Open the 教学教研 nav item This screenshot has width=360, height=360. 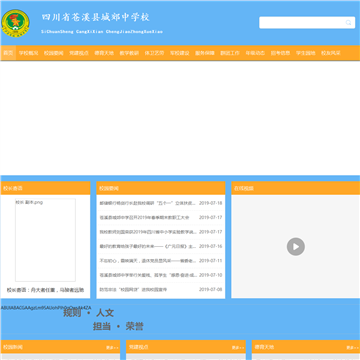coord(129,53)
